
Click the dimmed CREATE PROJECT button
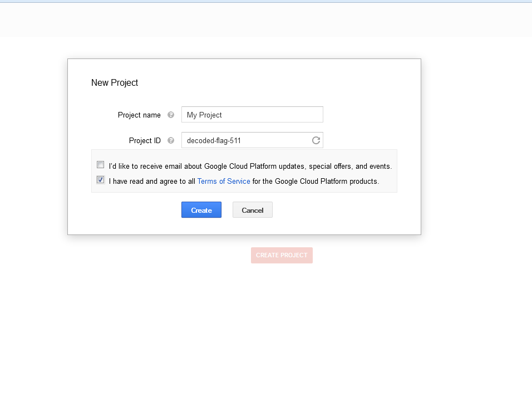pyautogui.click(x=282, y=255)
